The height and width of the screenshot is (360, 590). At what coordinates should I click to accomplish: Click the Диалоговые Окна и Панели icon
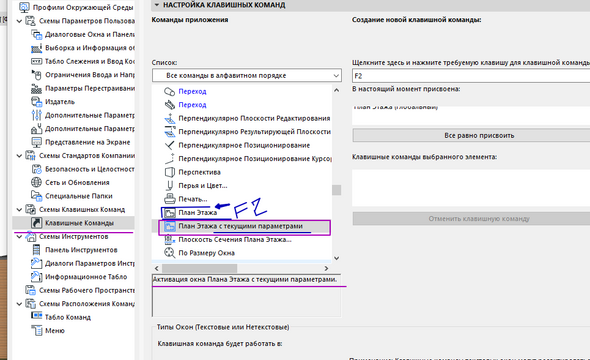[36, 35]
